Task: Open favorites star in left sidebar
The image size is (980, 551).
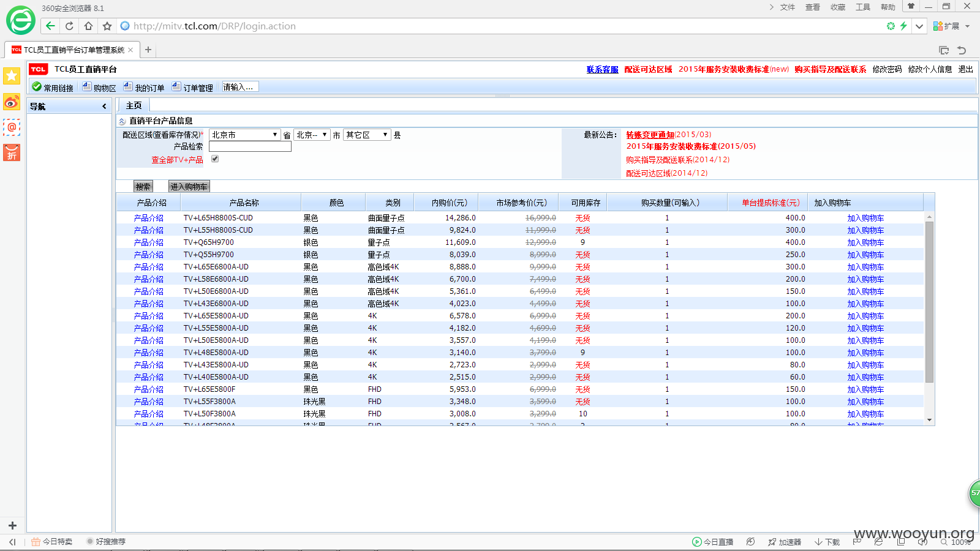Action: coord(12,76)
